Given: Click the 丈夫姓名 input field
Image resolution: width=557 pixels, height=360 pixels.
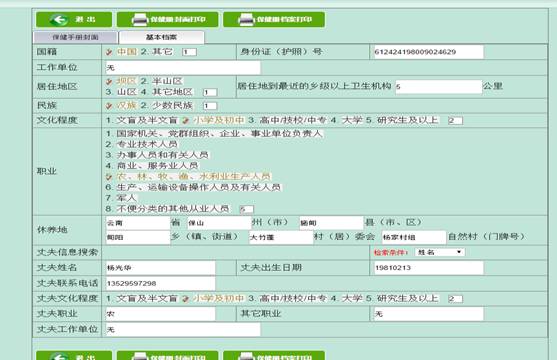Looking at the screenshot, I should 160,268.
